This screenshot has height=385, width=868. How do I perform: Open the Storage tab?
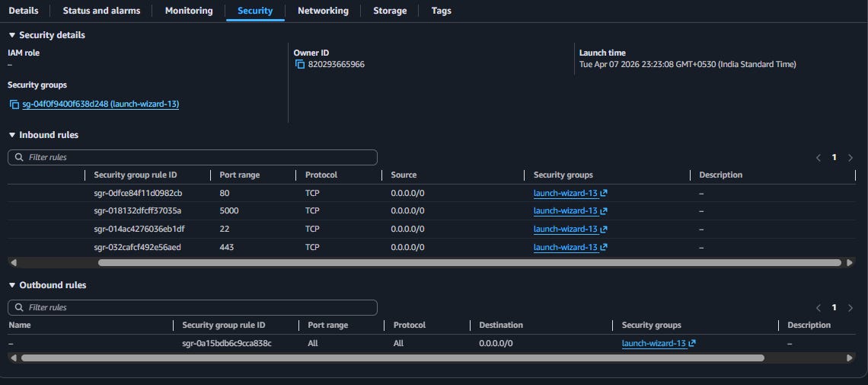(x=390, y=11)
